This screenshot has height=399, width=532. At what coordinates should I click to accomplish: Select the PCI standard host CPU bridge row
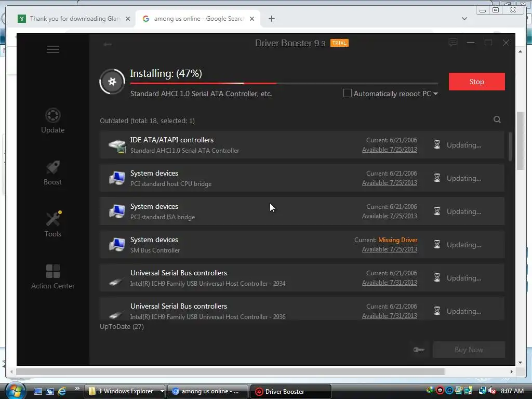302,178
